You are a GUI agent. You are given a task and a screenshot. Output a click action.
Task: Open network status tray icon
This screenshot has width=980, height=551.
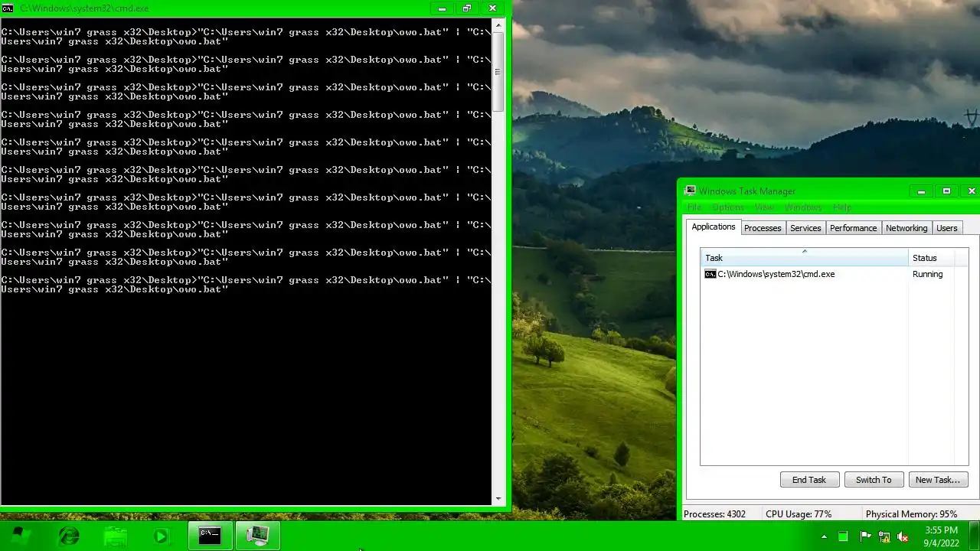[884, 536]
